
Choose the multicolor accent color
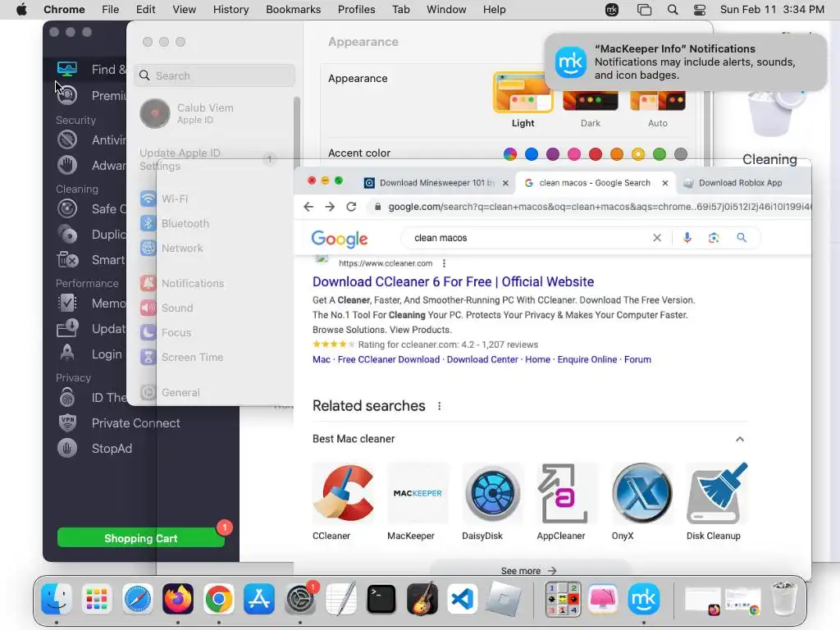coord(510,154)
